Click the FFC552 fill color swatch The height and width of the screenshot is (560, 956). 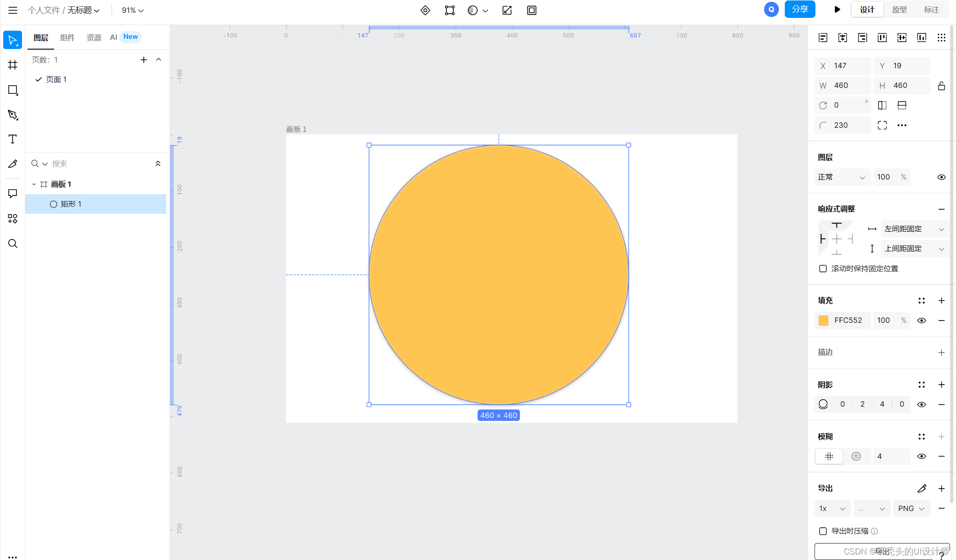(x=823, y=321)
